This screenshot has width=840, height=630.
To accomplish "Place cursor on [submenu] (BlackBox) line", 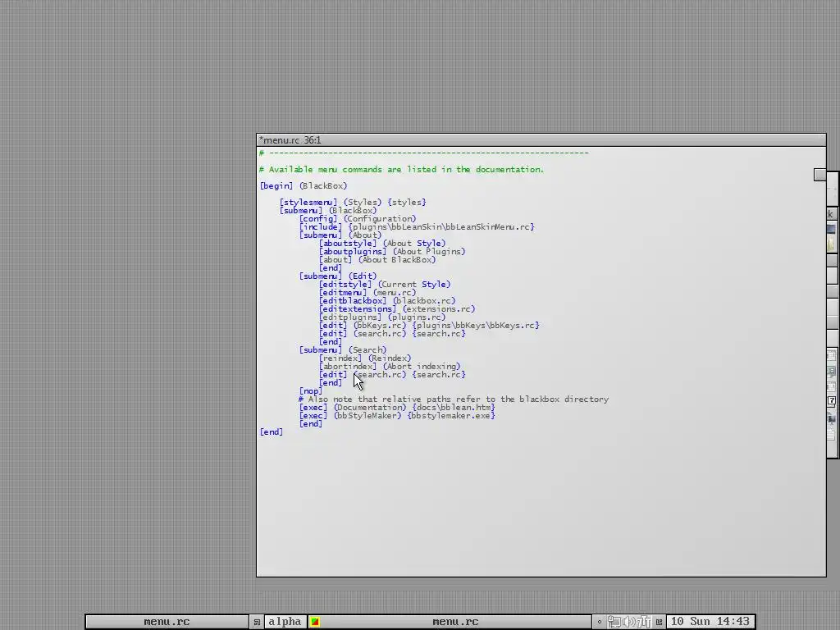I will (x=328, y=211).
